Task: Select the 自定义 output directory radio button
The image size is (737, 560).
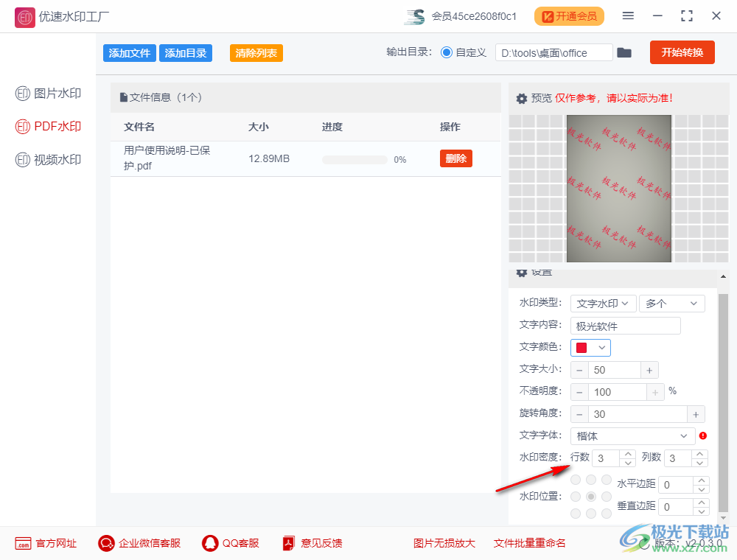Action: click(447, 52)
